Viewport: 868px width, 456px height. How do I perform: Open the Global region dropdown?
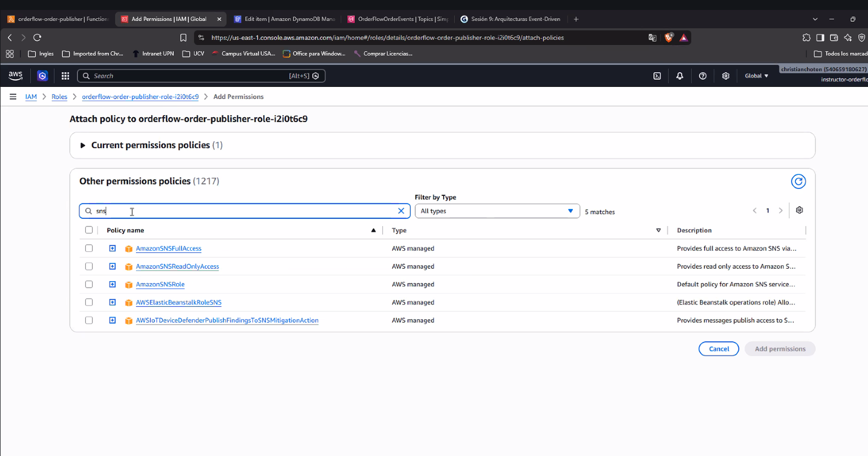pos(756,76)
